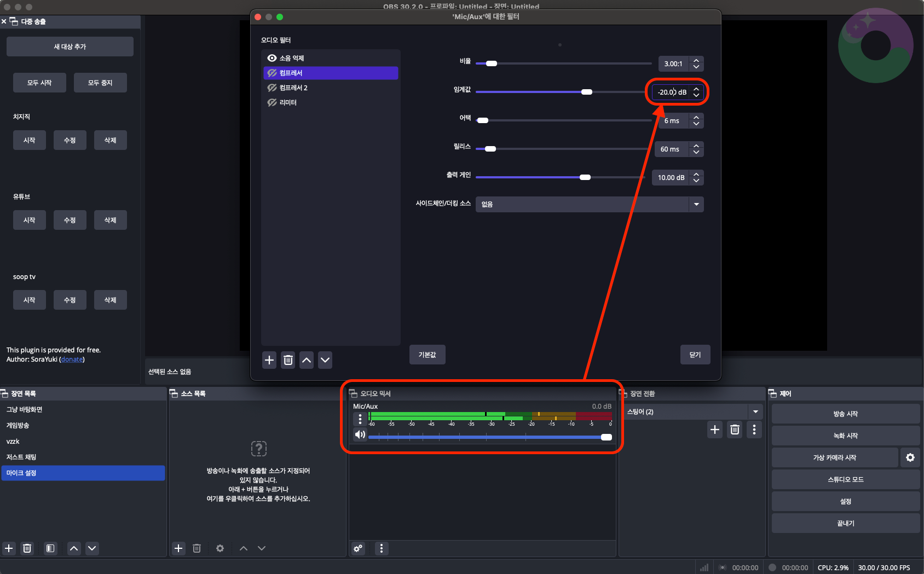Click the Mic/Aux volume slider

coord(490,437)
